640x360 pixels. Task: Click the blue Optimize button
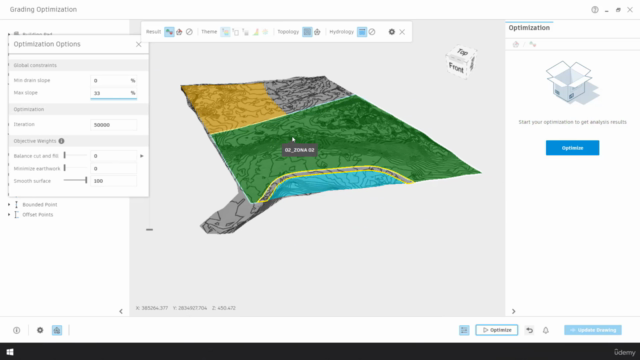[x=572, y=148]
